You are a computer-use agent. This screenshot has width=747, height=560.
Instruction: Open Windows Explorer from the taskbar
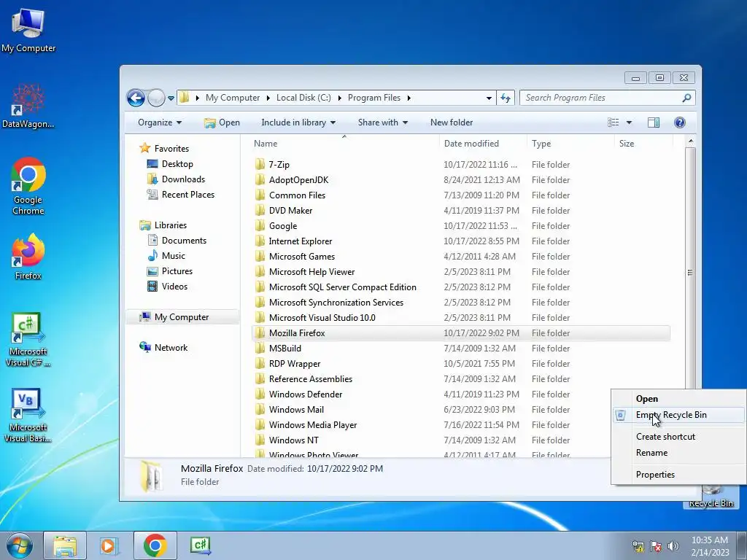[x=65, y=545]
